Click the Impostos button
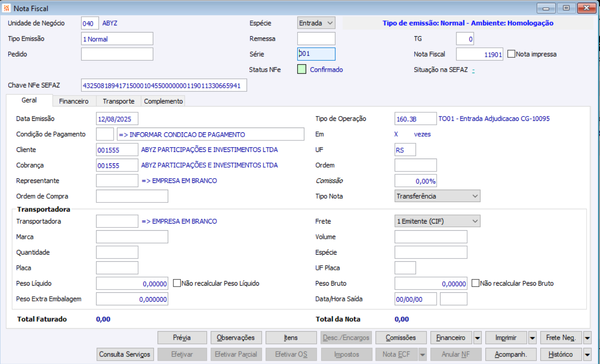Viewport: 600px width, 364px height. (346, 354)
